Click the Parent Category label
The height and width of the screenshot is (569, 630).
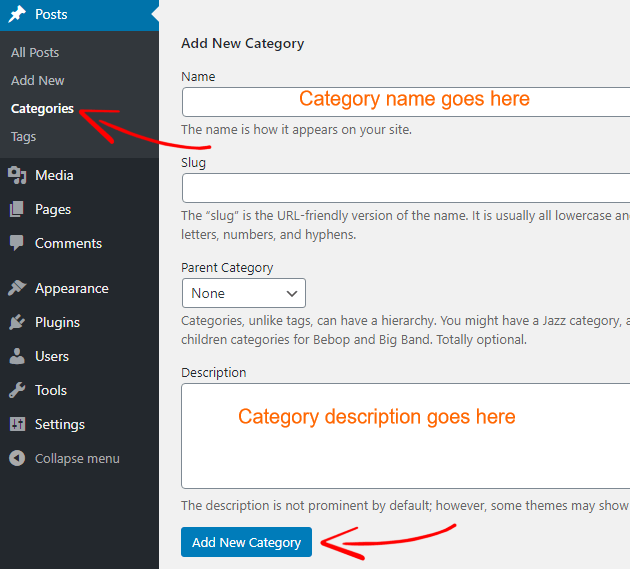(x=227, y=268)
